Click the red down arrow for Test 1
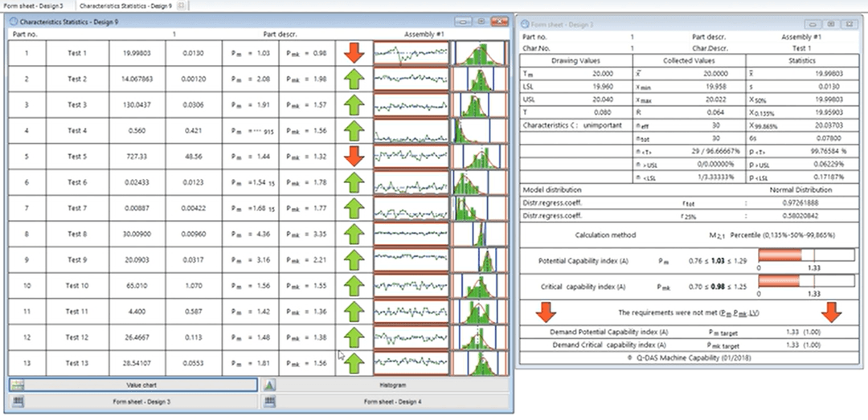 tap(354, 54)
